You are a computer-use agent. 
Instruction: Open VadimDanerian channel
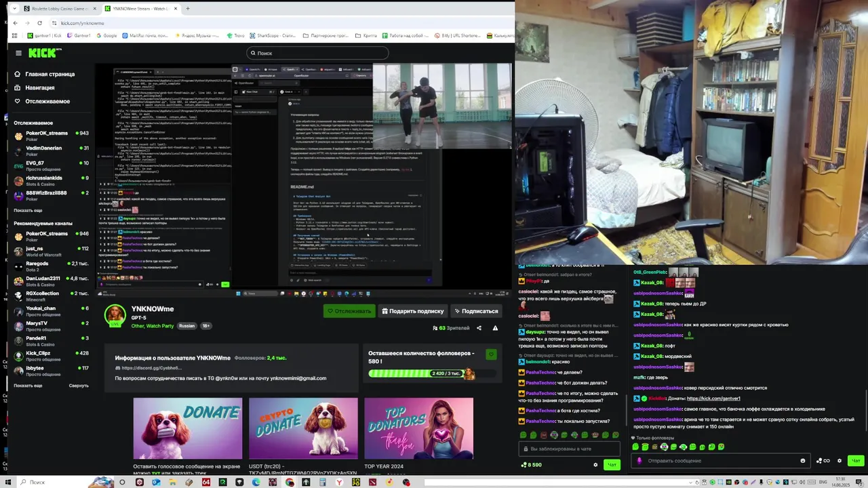click(x=52, y=150)
